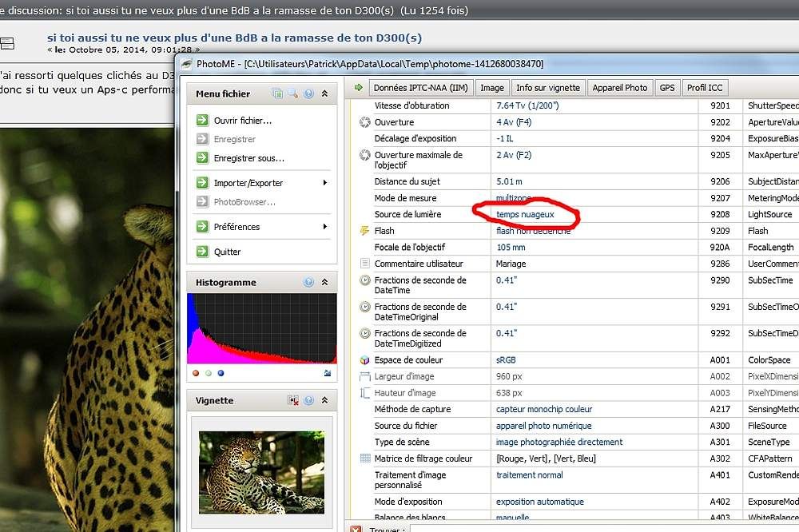Expand Préférences submenu arrow

coord(325,226)
